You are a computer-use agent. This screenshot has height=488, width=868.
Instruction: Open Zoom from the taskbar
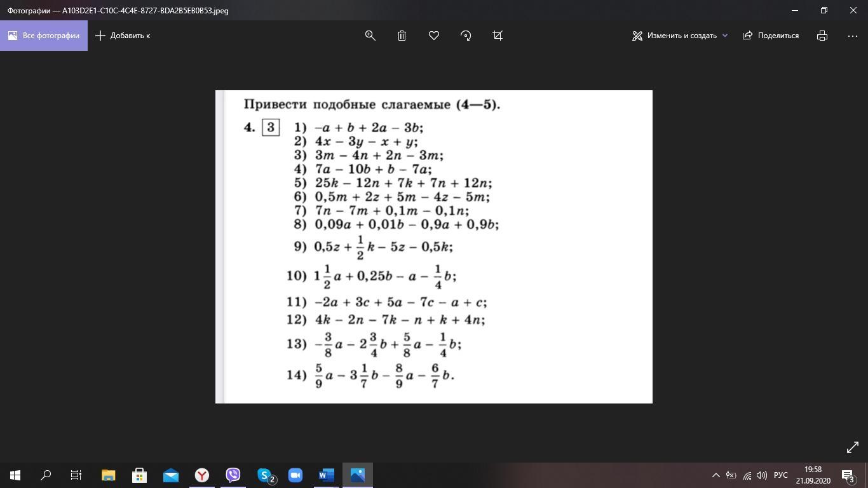pyautogui.click(x=295, y=475)
